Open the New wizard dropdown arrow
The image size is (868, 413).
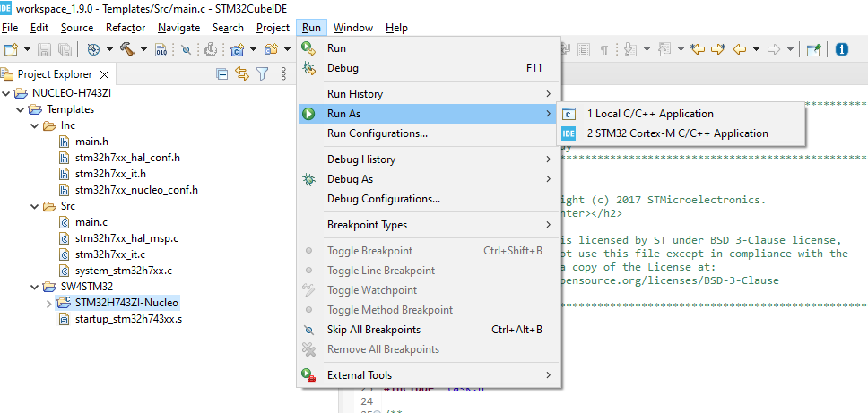pos(27,50)
